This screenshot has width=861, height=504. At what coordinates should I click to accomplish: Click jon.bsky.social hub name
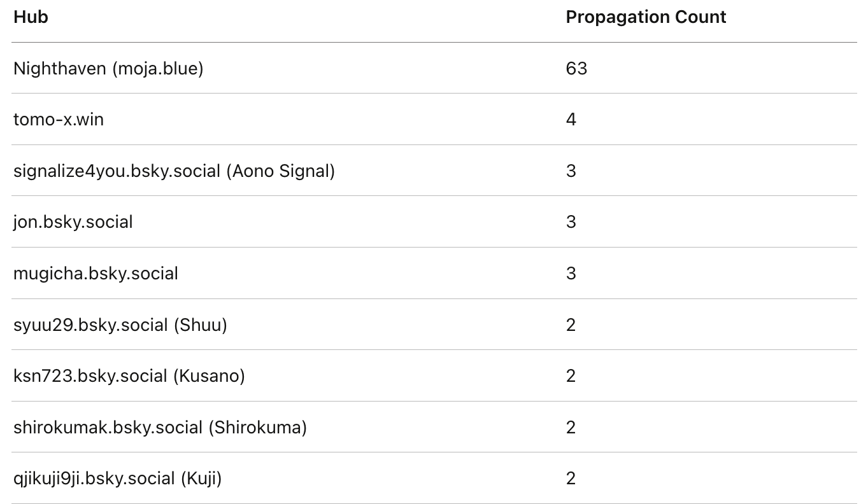[73, 222]
